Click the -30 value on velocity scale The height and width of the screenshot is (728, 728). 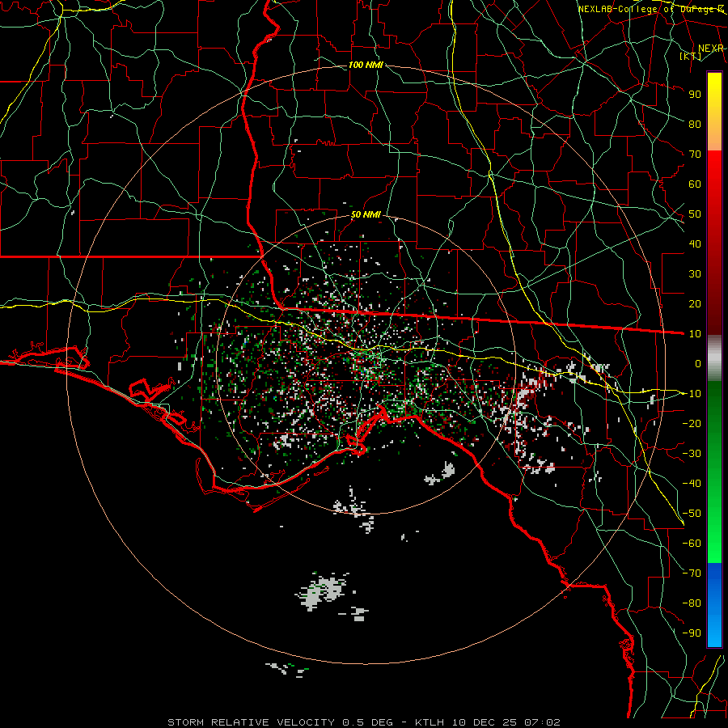click(x=692, y=454)
